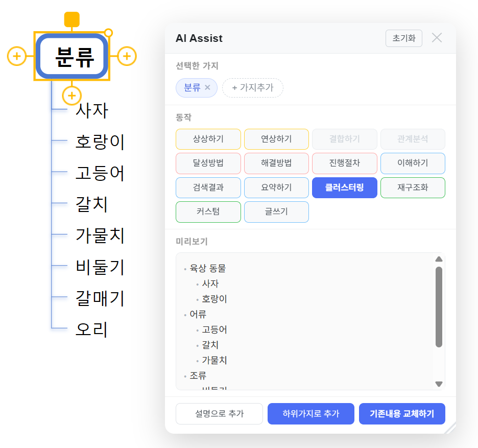Click the plus icon below the 분류 node
The image size is (478, 448).
[72, 96]
